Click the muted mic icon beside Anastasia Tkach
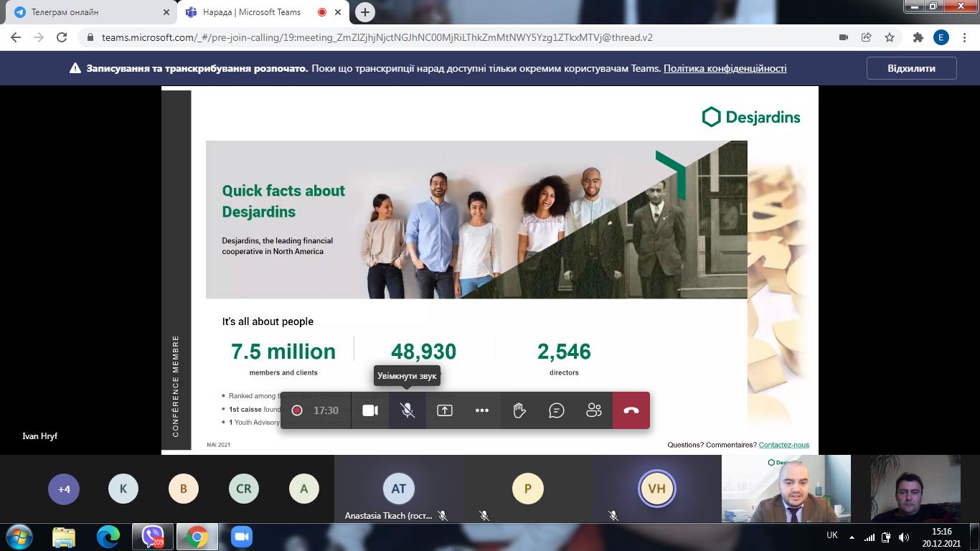Screen dimensions: 980x551 [443, 516]
